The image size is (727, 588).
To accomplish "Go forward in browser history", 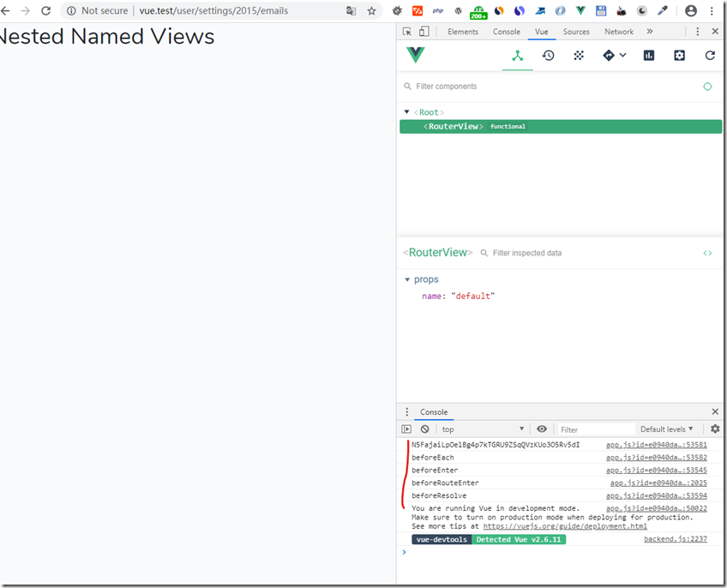I will pyautogui.click(x=26, y=10).
